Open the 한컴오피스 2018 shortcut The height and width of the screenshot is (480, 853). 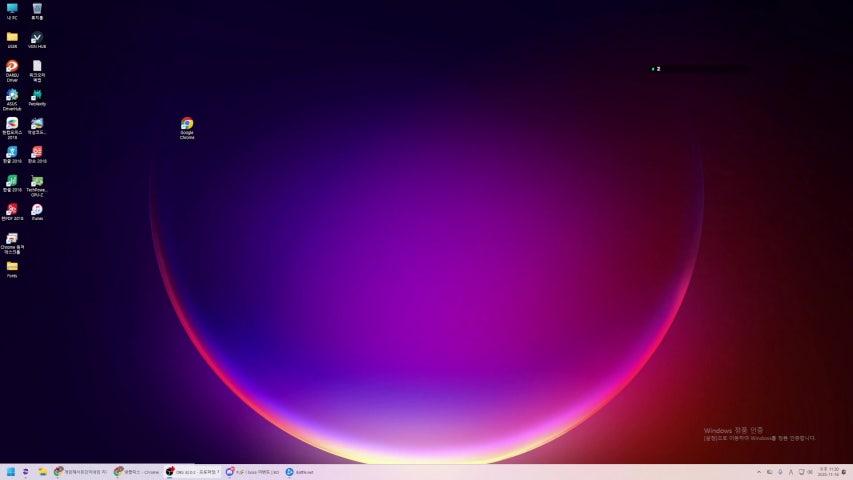12,124
